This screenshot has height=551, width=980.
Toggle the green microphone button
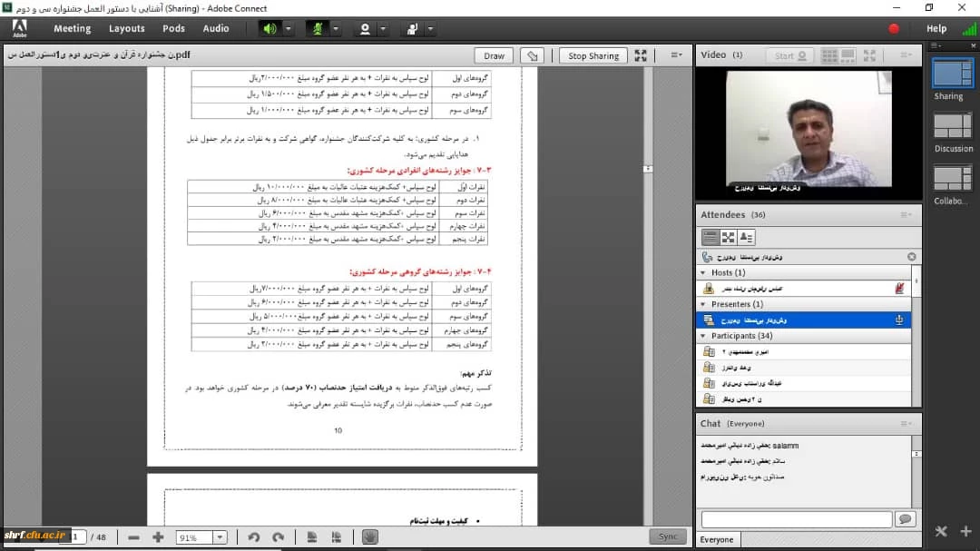pos(317,28)
